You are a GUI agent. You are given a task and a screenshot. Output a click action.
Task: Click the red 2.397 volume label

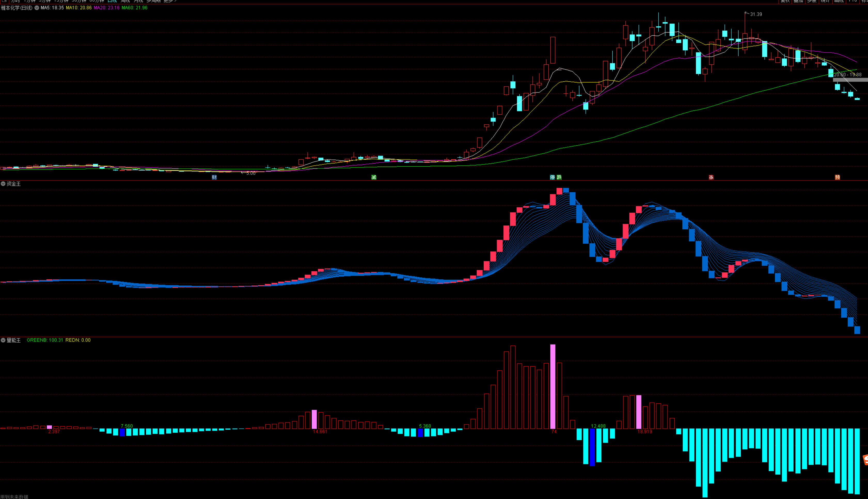point(54,432)
